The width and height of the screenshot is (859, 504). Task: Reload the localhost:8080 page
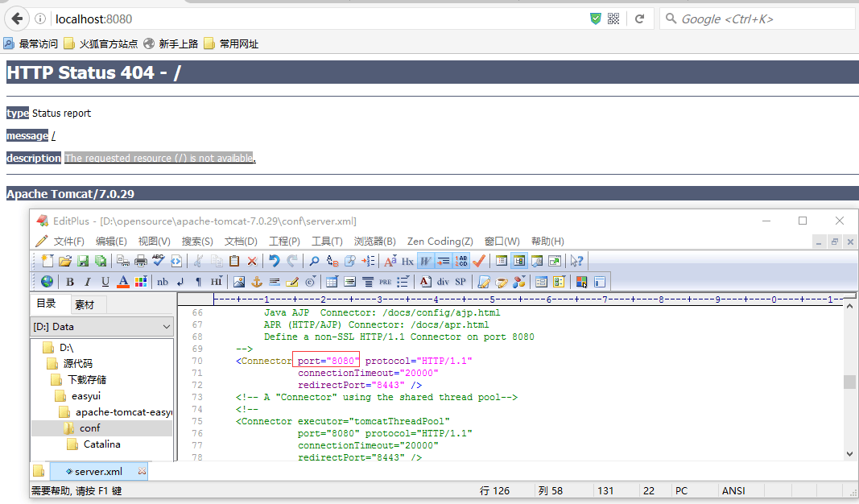pyautogui.click(x=639, y=19)
